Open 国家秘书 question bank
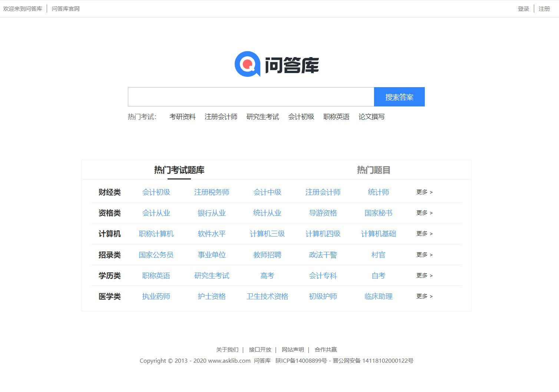Image resolution: width=559 pixels, height=392 pixels. click(378, 213)
